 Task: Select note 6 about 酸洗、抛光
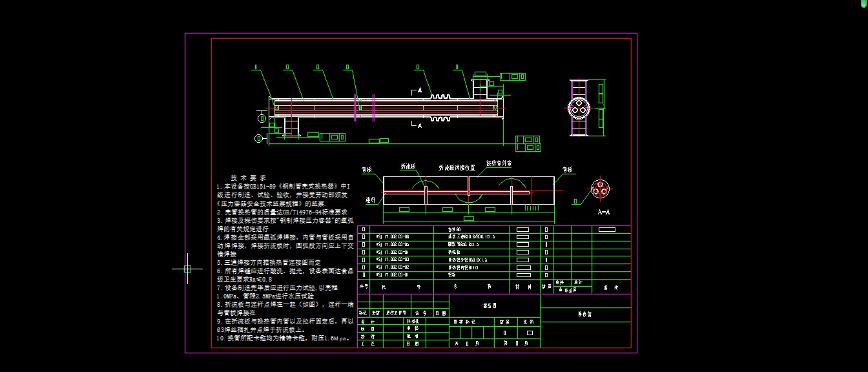pos(285,271)
